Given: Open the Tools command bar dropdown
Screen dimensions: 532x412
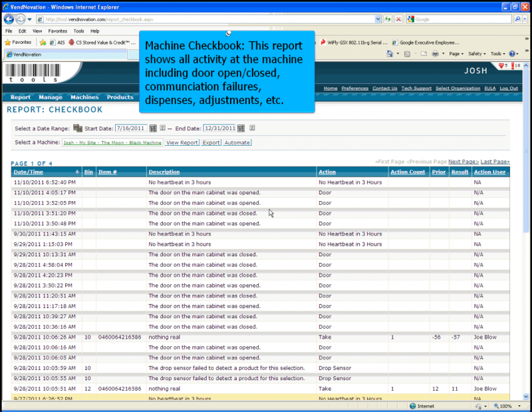Looking at the screenshot, I should pos(497,54).
